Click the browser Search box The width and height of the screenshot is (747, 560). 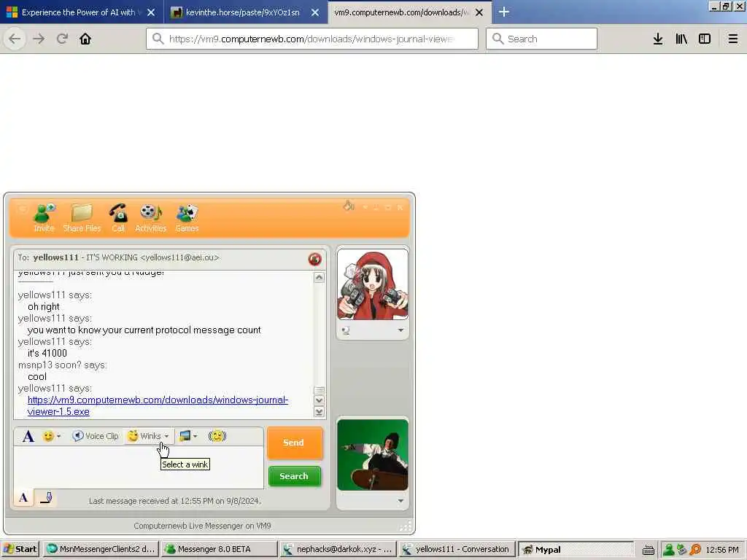pyautogui.click(x=541, y=39)
